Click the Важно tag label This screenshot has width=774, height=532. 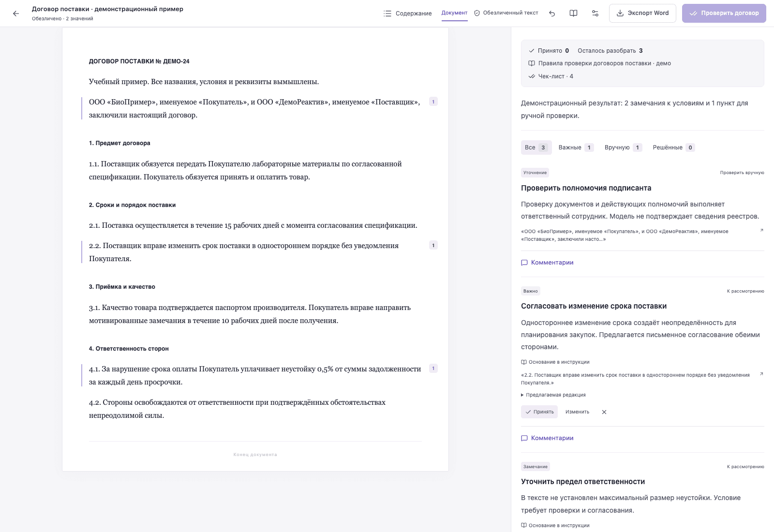click(x=531, y=291)
